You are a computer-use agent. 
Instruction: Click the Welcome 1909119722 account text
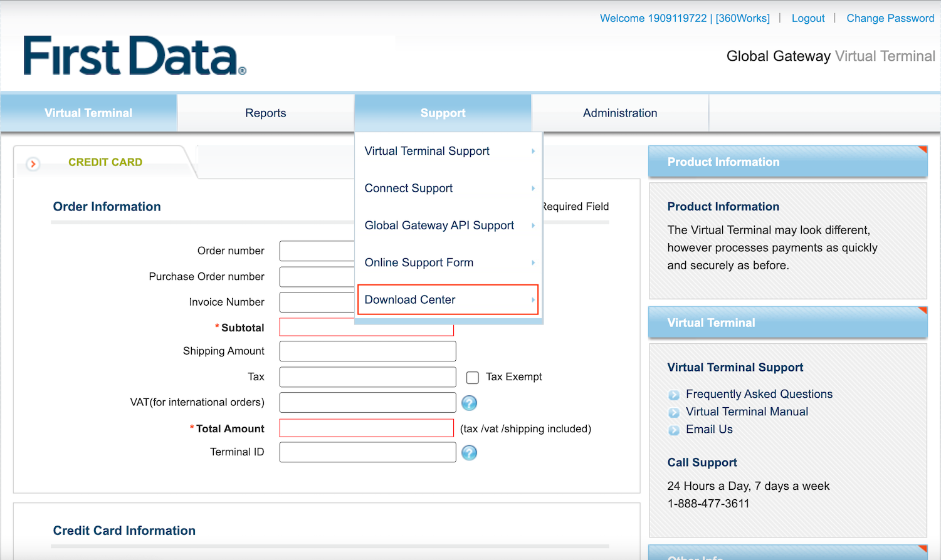click(685, 18)
